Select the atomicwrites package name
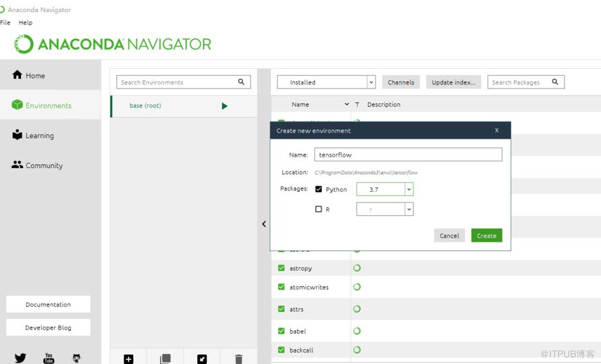This screenshot has width=601, height=364. [x=309, y=287]
